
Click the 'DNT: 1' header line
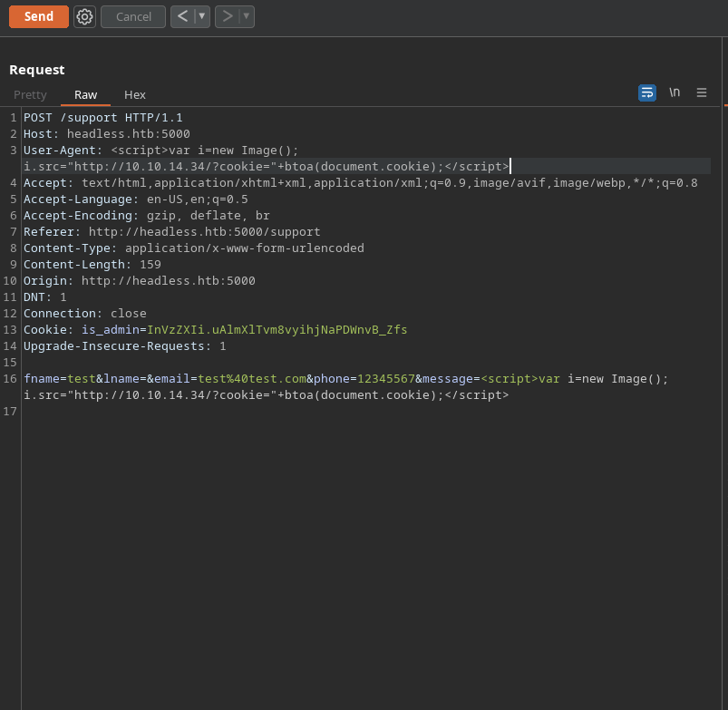(x=45, y=297)
